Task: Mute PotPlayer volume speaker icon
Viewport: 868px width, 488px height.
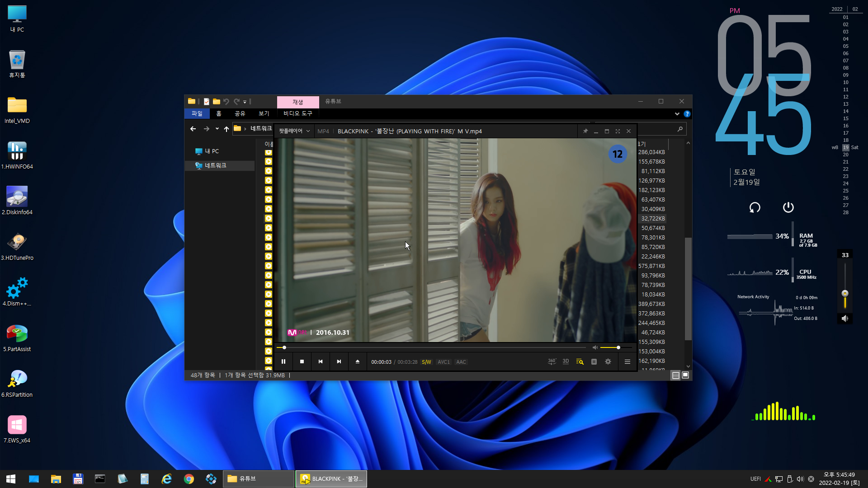Action: (x=595, y=347)
